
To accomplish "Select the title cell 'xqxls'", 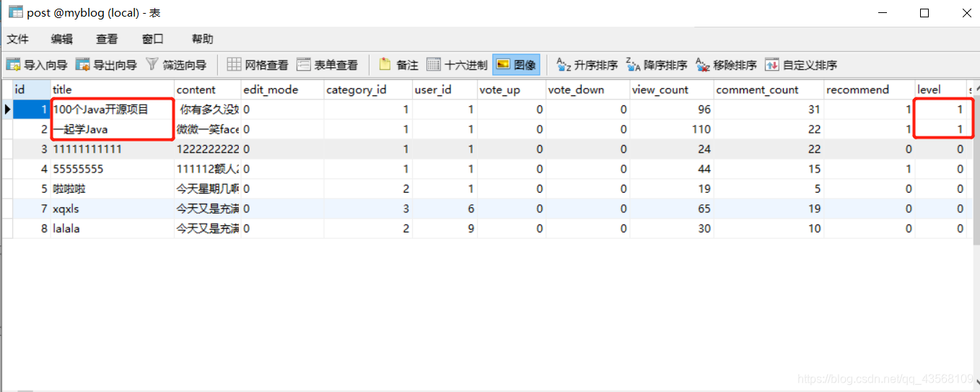I will tap(112, 209).
